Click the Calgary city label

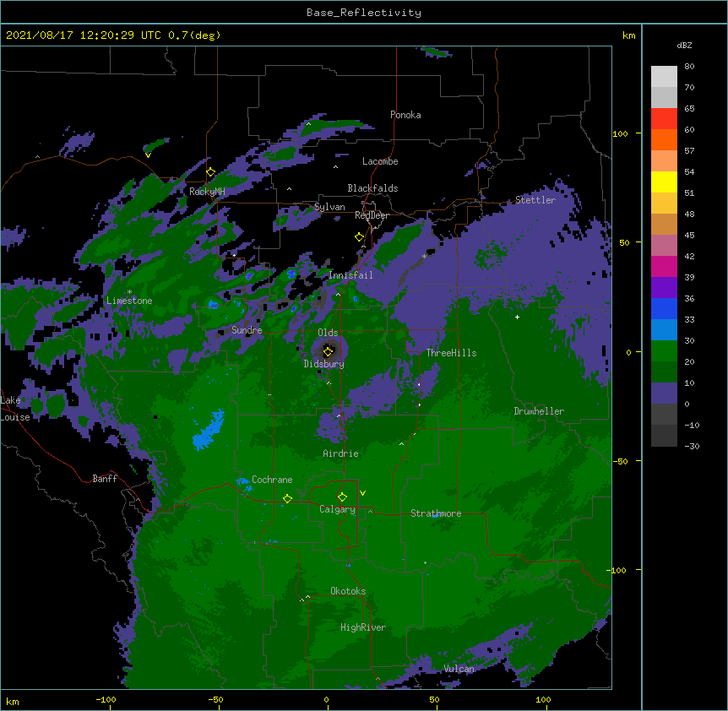[337, 509]
